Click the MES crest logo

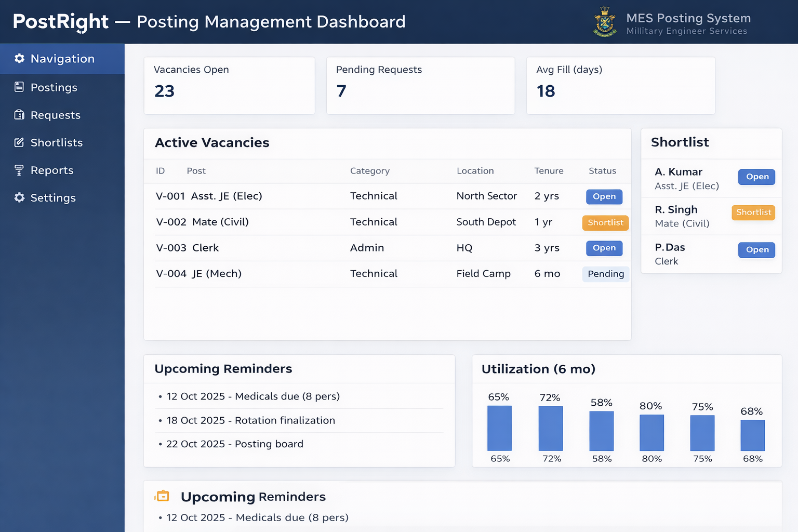pos(604,21)
